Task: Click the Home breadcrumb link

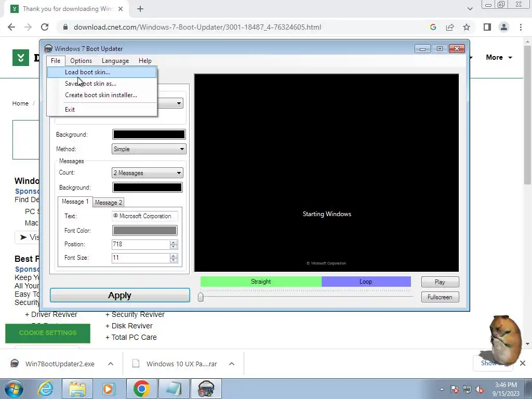Action: click(x=20, y=103)
